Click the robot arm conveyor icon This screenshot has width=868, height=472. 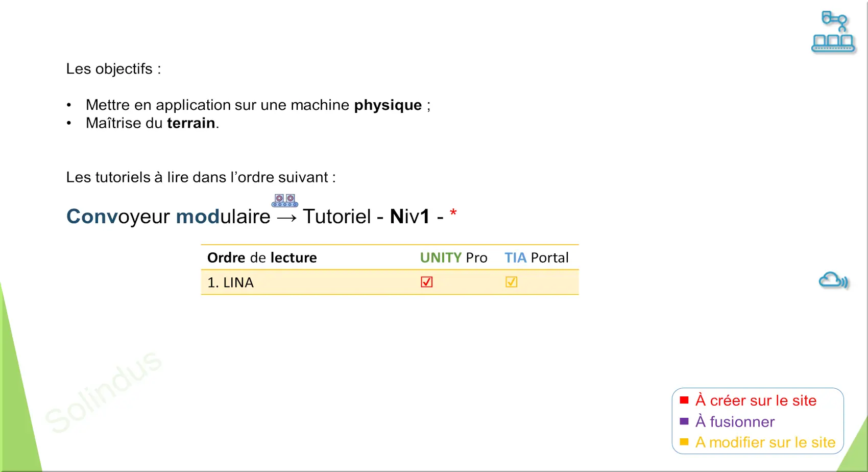[833, 32]
